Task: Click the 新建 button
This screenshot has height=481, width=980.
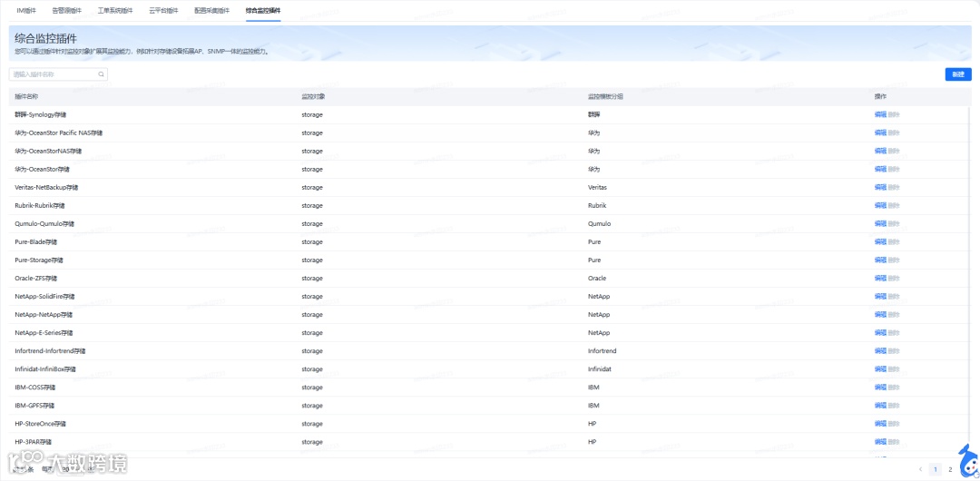Action: (x=958, y=74)
